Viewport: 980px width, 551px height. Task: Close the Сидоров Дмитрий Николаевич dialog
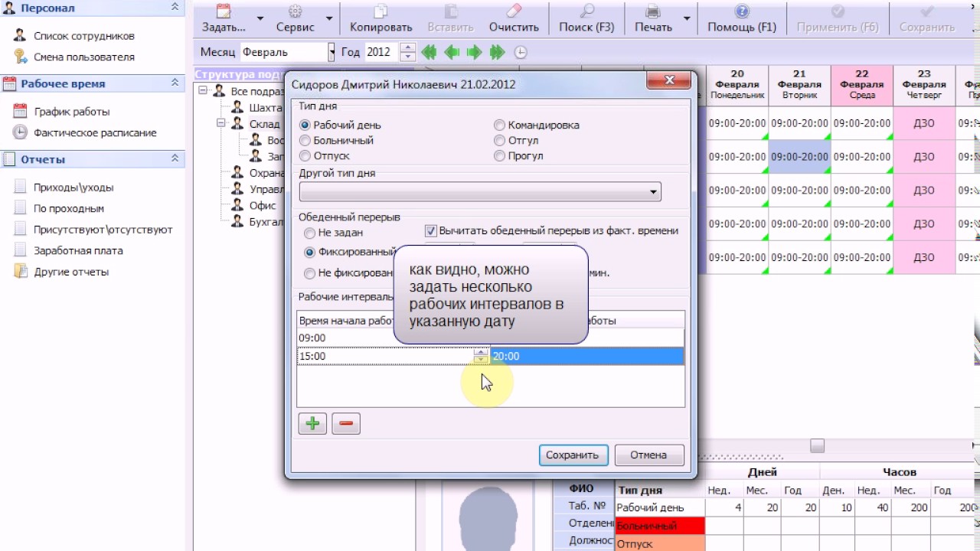click(670, 80)
